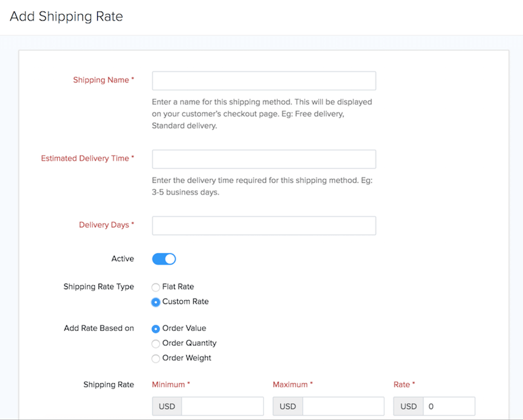Click the Delivery Days input field
The image size is (523, 420).
point(264,225)
